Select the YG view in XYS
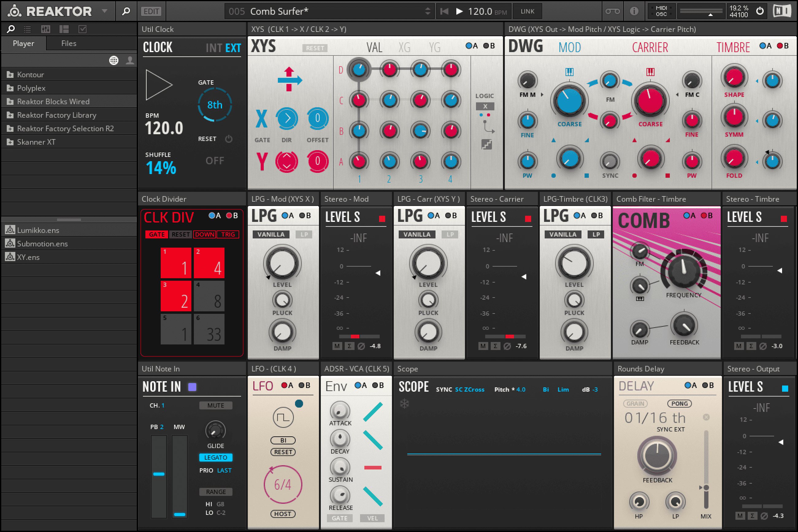This screenshot has height=532, width=798. [x=434, y=47]
